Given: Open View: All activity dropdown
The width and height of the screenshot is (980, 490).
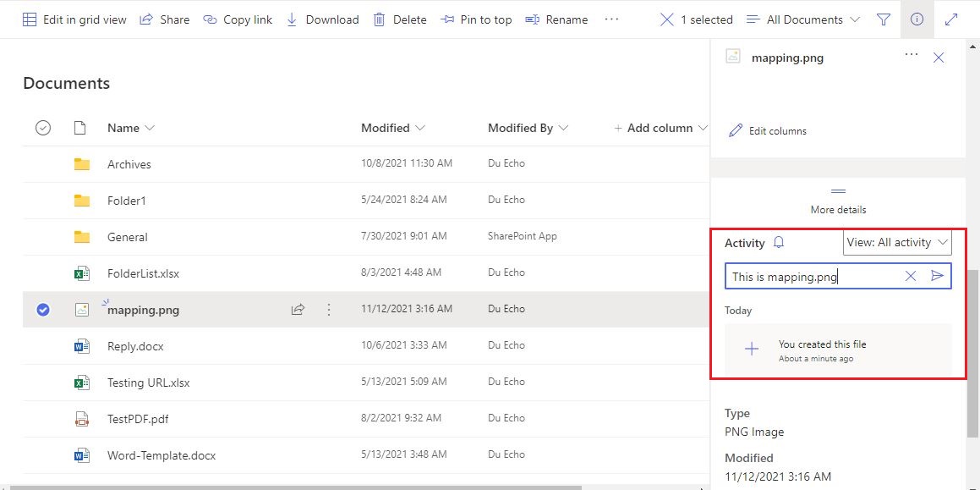Looking at the screenshot, I should pyautogui.click(x=897, y=242).
